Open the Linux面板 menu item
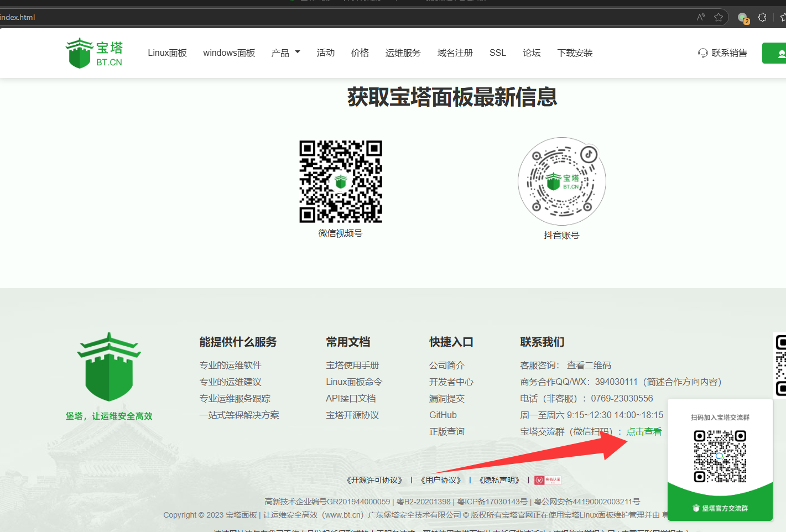 [167, 53]
